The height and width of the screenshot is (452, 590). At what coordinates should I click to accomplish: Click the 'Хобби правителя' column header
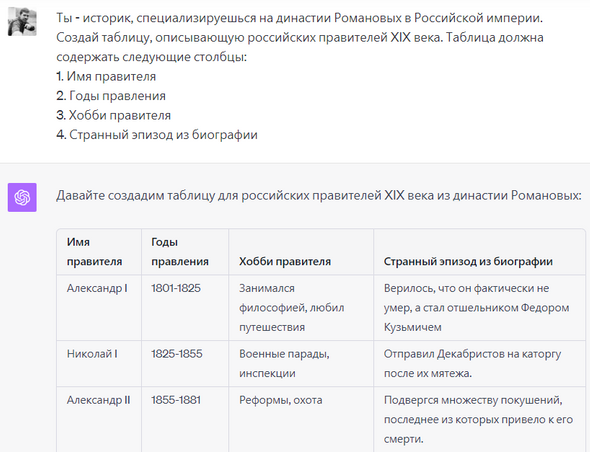pyautogui.click(x=301, y=252)
